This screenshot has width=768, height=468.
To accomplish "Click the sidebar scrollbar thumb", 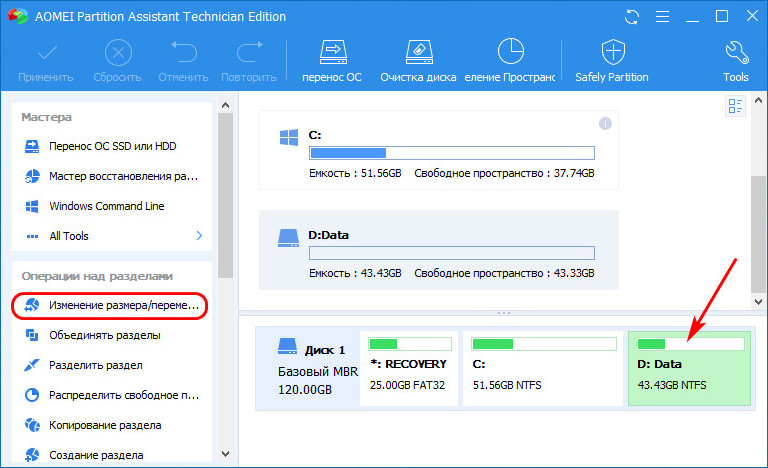I will click(225, 196).
